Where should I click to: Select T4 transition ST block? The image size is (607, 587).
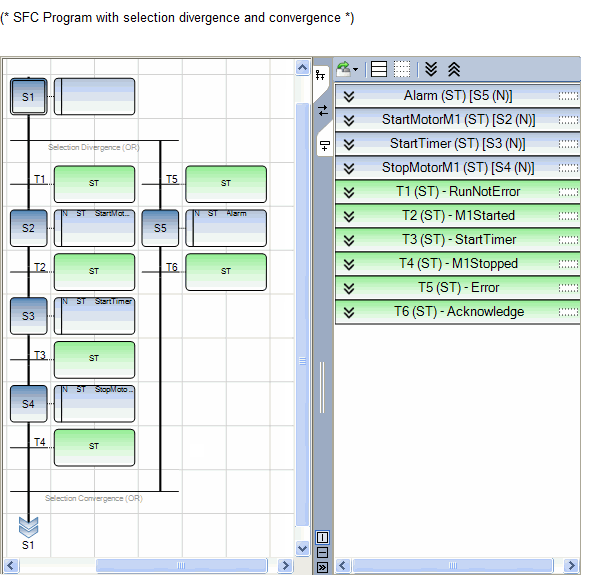(94, 448)
